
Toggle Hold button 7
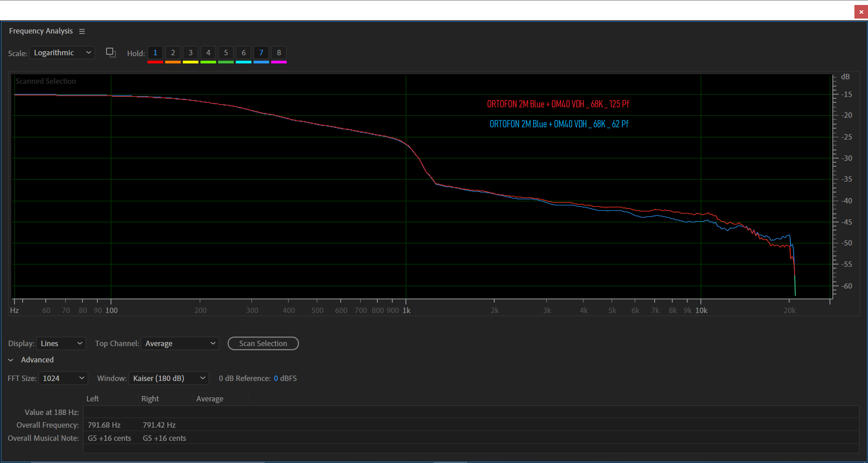261,53
